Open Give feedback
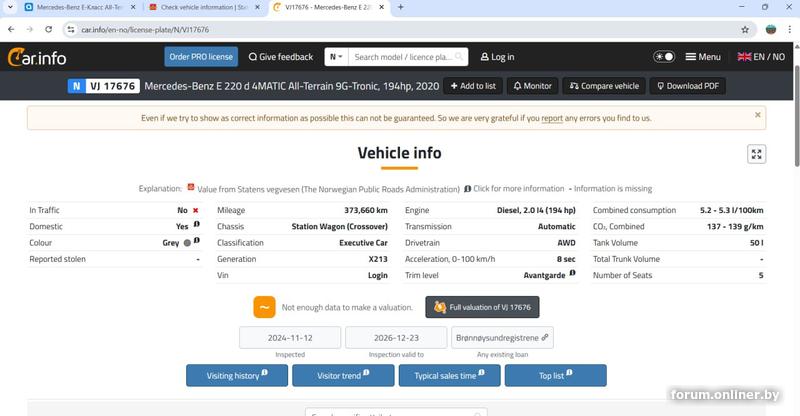This screenshot has width=800, height=416. point(281,57)
